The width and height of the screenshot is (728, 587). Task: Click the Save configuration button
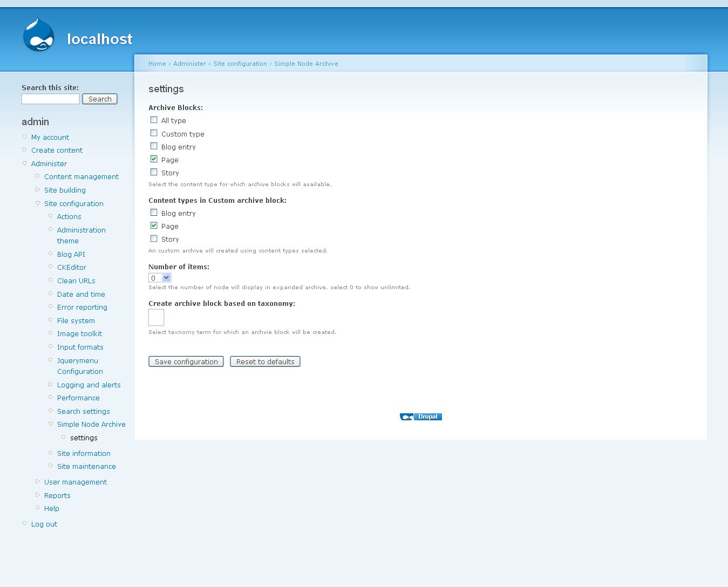point(186,361)
